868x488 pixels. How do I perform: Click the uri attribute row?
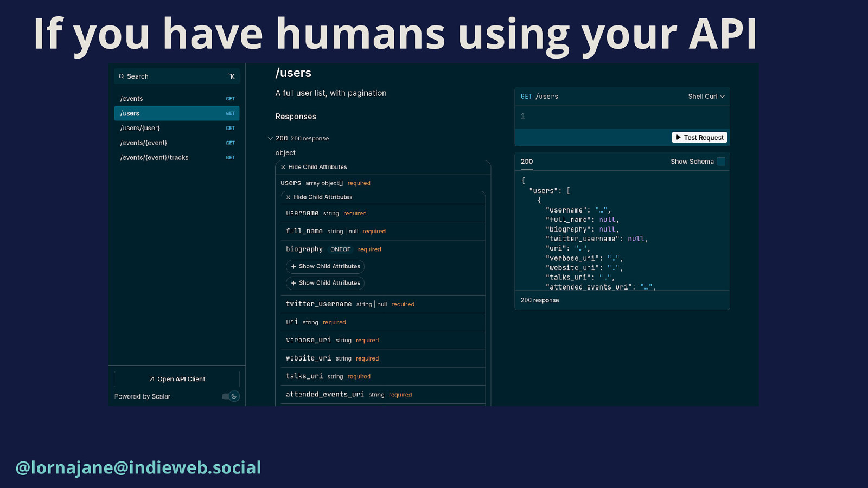pyautogui.click(x=383, y=322)
